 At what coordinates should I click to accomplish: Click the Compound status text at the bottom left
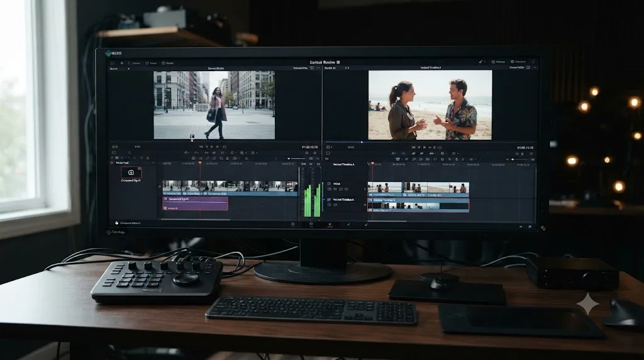130,223
